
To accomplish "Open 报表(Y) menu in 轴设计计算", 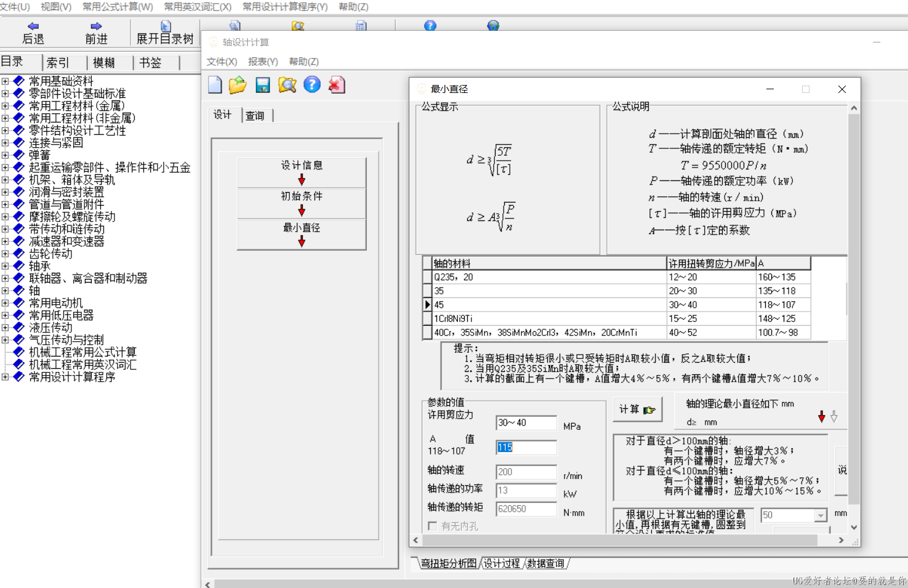I will [263, 62].
